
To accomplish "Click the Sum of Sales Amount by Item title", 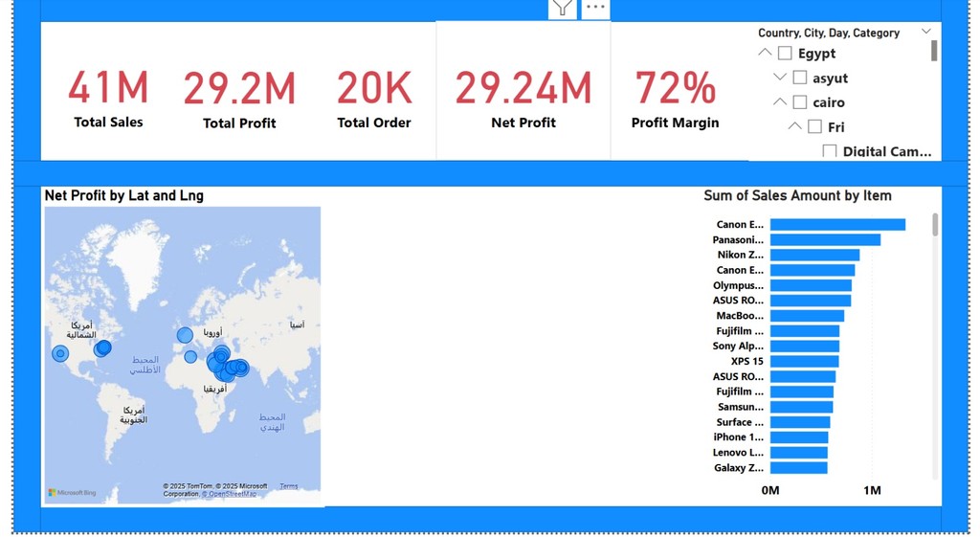I will click(797, 195).
